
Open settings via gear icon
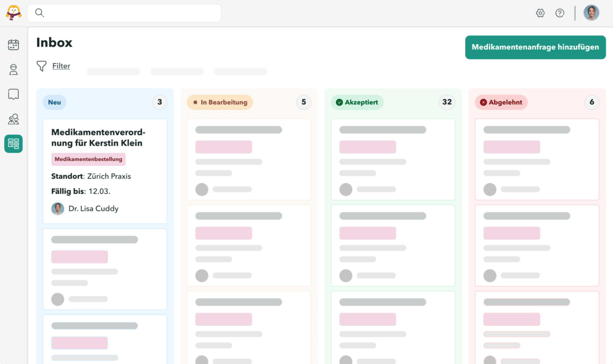540,13
